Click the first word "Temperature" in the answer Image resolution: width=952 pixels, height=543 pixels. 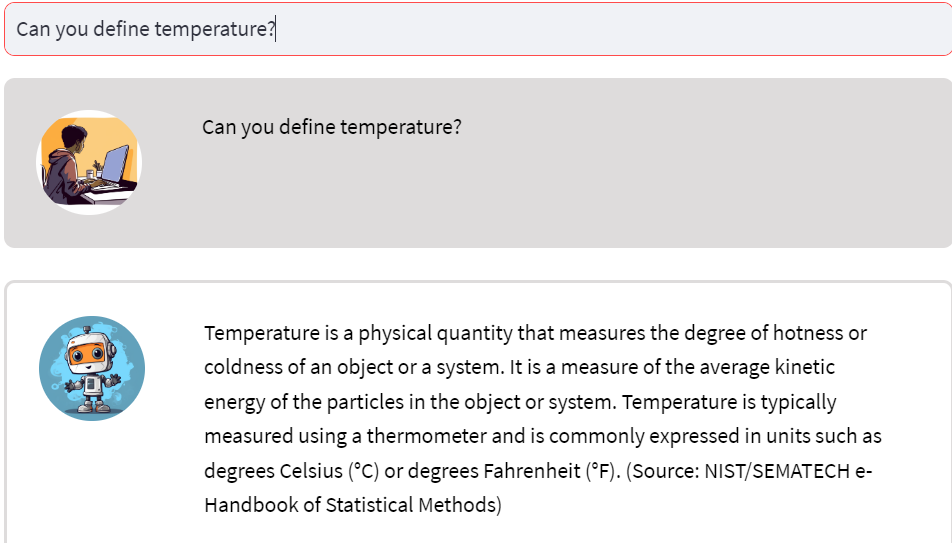pos(258,333)
